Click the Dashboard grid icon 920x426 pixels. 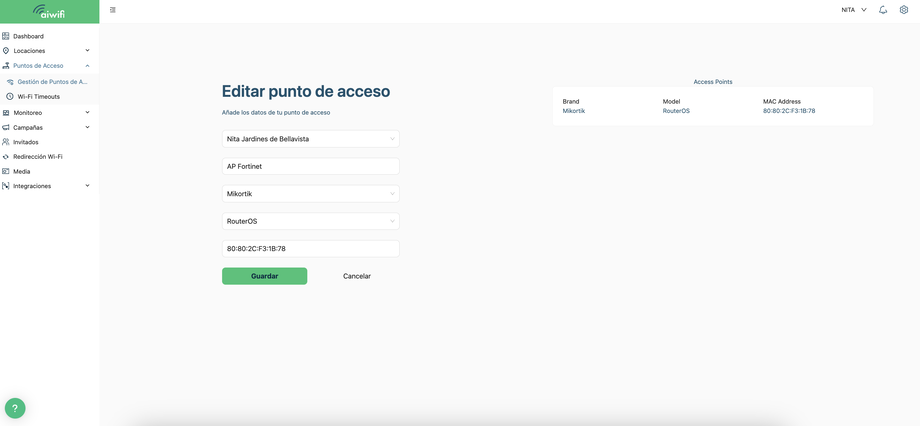(x=6, y=36)
